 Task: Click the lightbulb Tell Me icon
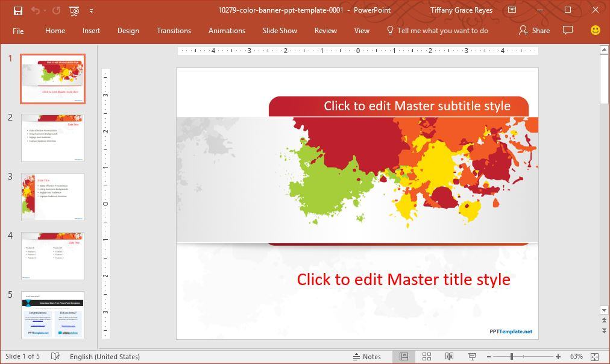click(390, 30)
